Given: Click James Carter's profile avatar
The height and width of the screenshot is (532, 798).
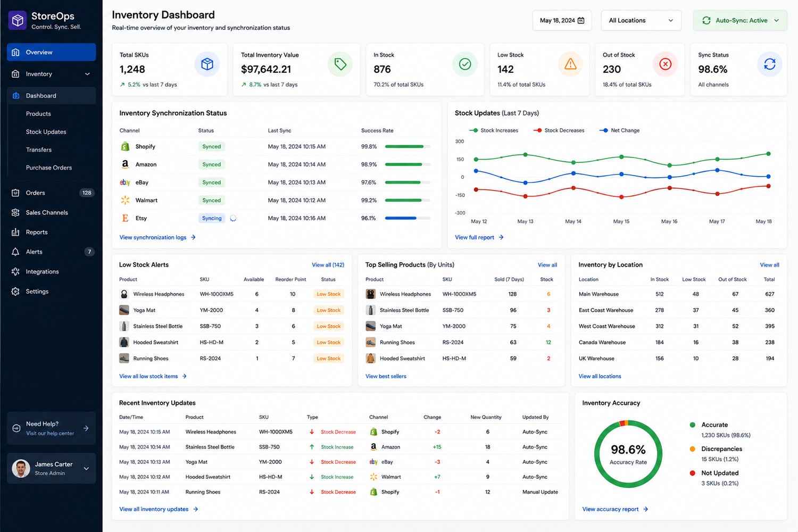Looking at the screenshot, I should click(x=21, y=468).
